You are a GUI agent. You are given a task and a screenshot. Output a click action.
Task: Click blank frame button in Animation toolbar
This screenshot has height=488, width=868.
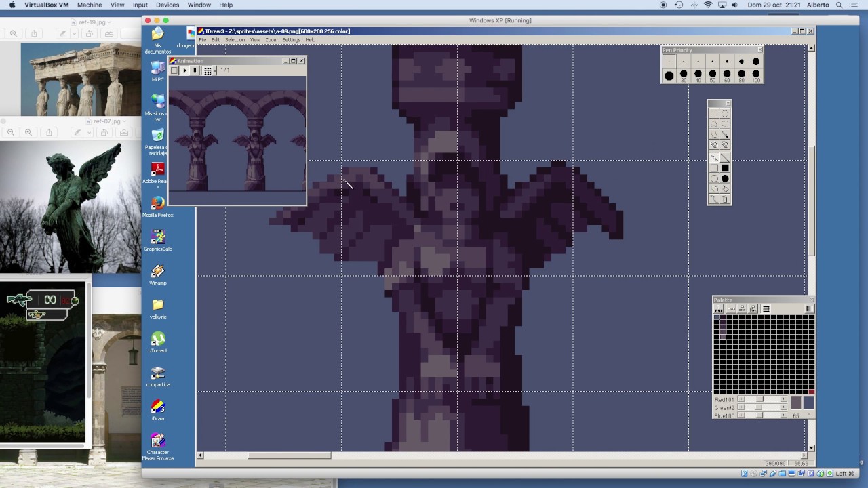pos(174,70)
